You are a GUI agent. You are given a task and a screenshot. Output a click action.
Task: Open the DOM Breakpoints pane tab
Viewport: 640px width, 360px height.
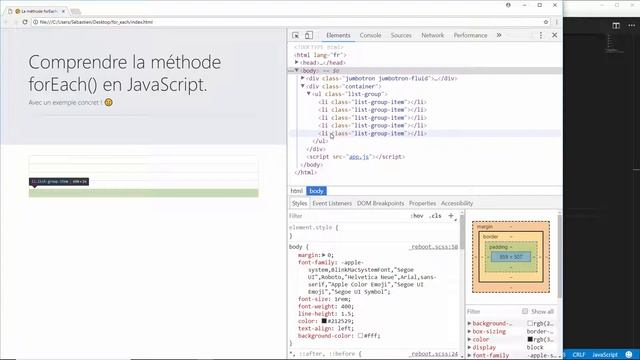(x=380, y=203)
